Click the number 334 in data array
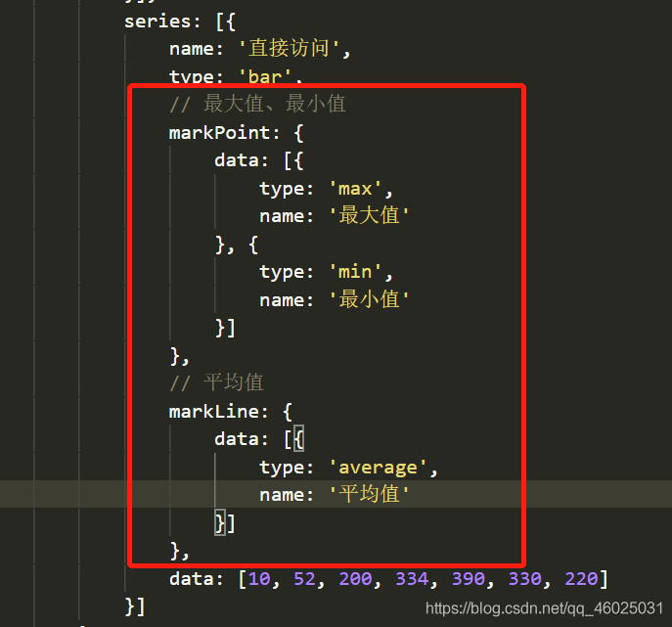The image size is (672, 627). 412,579
